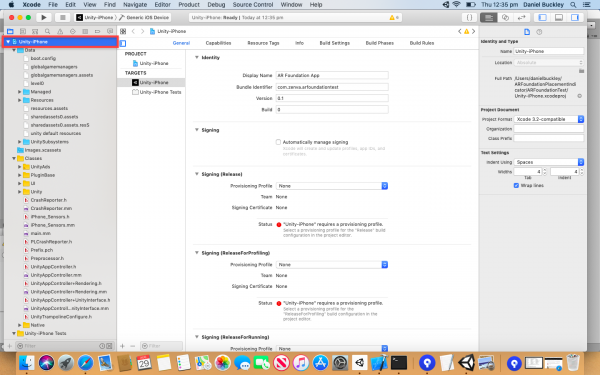
Task: Select Images.xcassets in navigator
Action: pyautogui.click(x=42, y=150)
